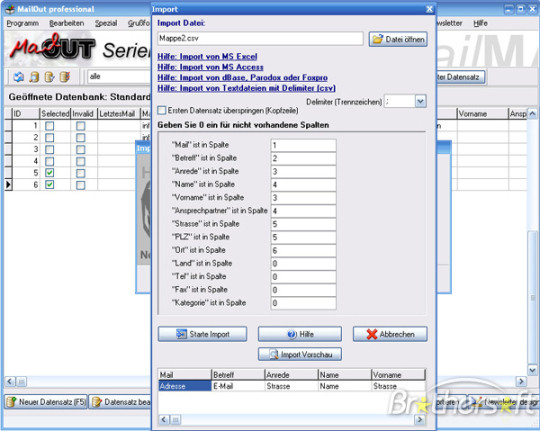Click preview scrollbar left arrow in Import dialog
The width and height of the screenshot is (540, 431).
pyautogui.click(x=164, y=419)
